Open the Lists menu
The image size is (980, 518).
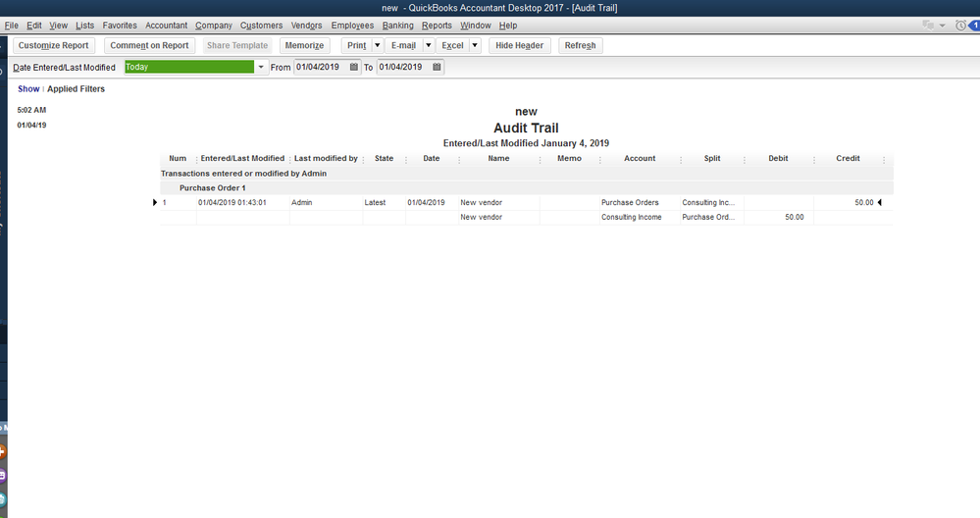coord(84,26)
